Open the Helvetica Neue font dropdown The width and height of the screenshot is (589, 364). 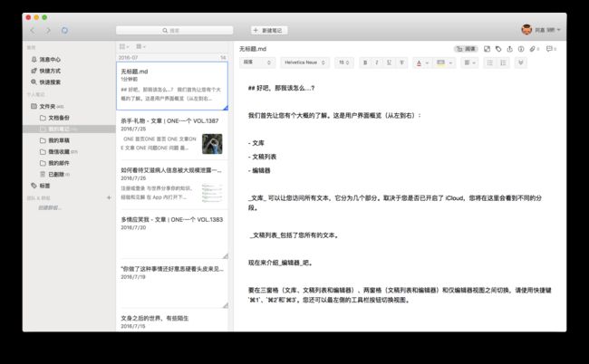305,62
